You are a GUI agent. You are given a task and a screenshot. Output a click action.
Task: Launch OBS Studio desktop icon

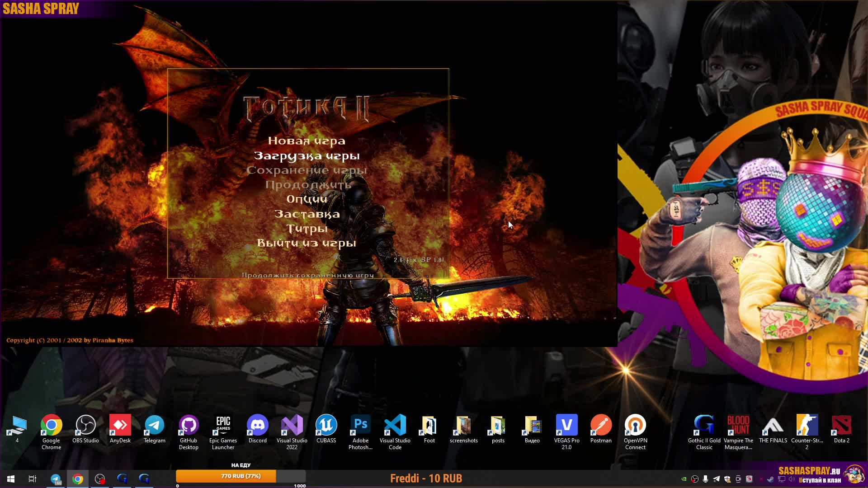point(85,426)
